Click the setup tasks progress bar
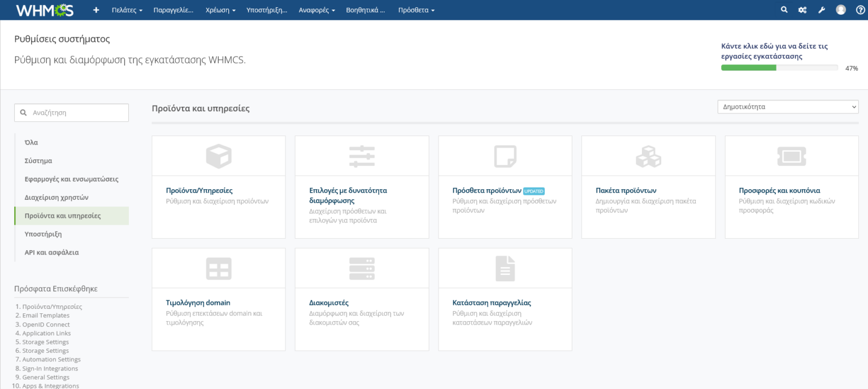 (779, 68)
